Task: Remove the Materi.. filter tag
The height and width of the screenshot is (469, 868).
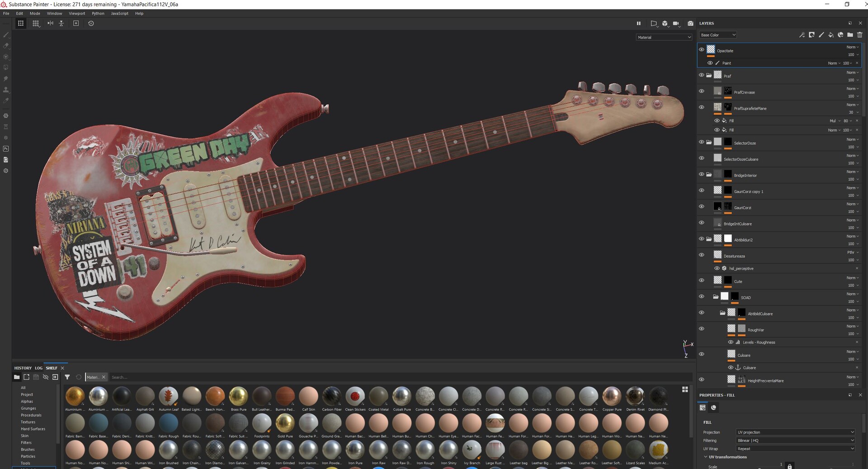Action: 104,377
